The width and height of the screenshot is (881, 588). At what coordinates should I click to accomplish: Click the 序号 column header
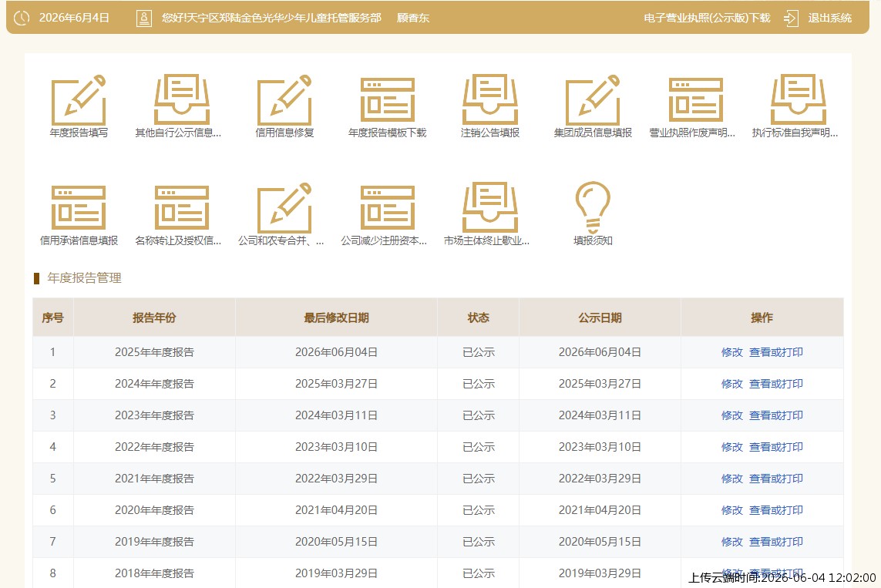tap(53, 318)
